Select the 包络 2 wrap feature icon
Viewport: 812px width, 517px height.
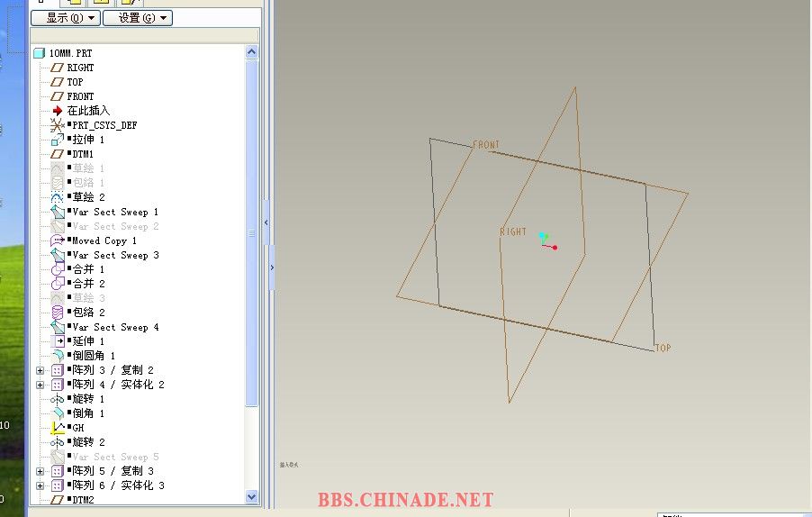(x=58, y=313)
